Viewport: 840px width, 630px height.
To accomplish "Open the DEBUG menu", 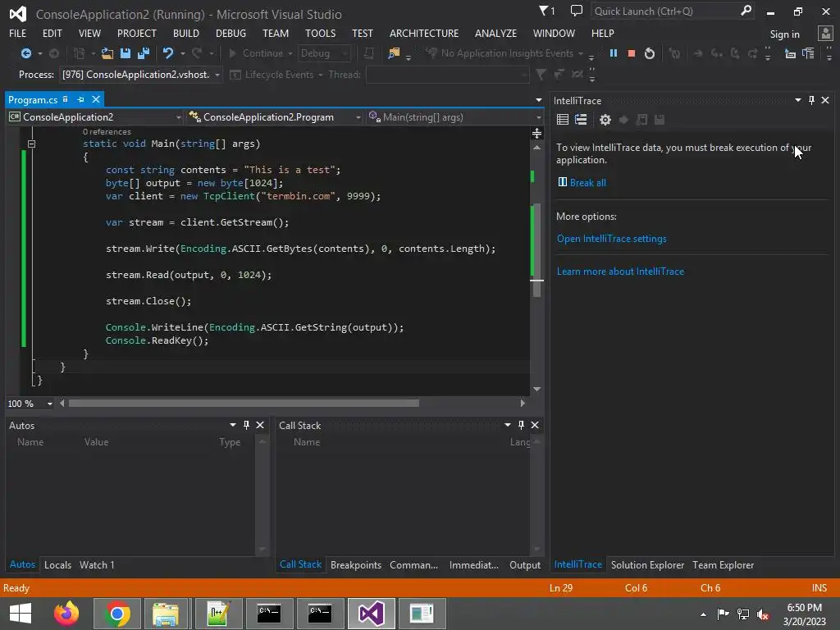I will (231, 33).
